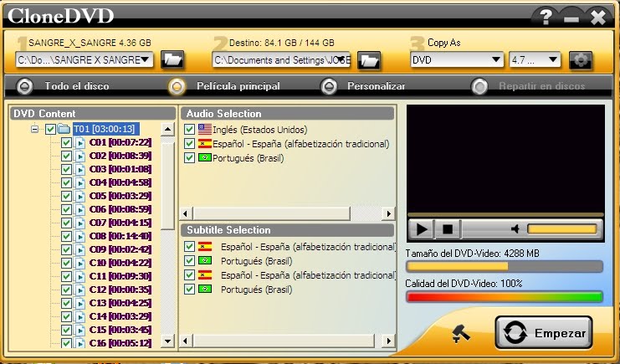Select T01 [03:00:13] title
Image resolution: width=620 pixels, height=364 pixels.
(x=106, y=129)
